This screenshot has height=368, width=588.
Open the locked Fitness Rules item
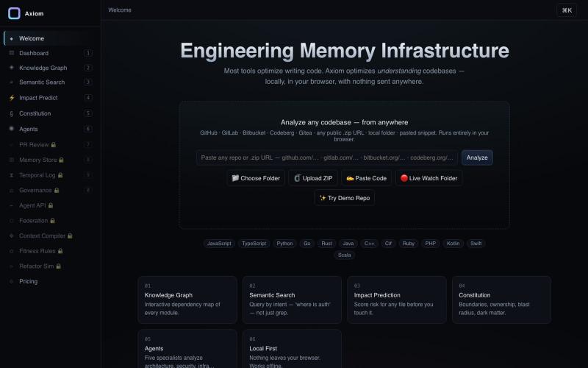click(x=50, y=251)
